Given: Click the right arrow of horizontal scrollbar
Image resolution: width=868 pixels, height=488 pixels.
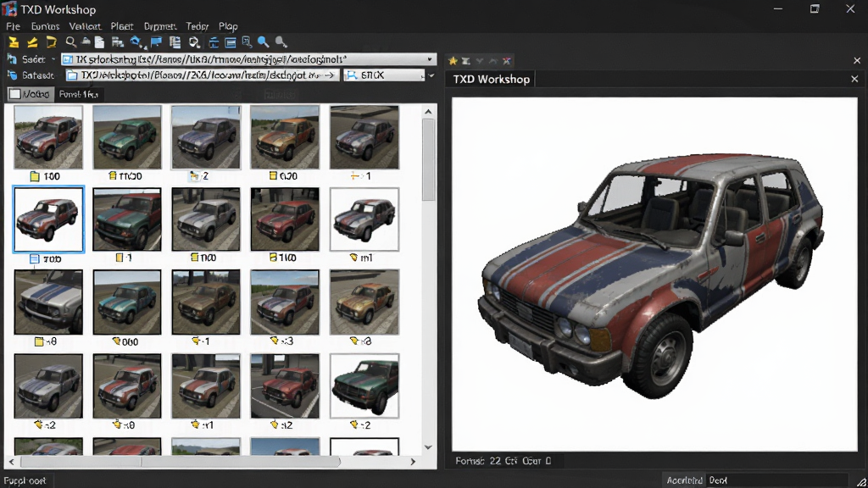Looking at the screenshot, I should click(413, 462).
